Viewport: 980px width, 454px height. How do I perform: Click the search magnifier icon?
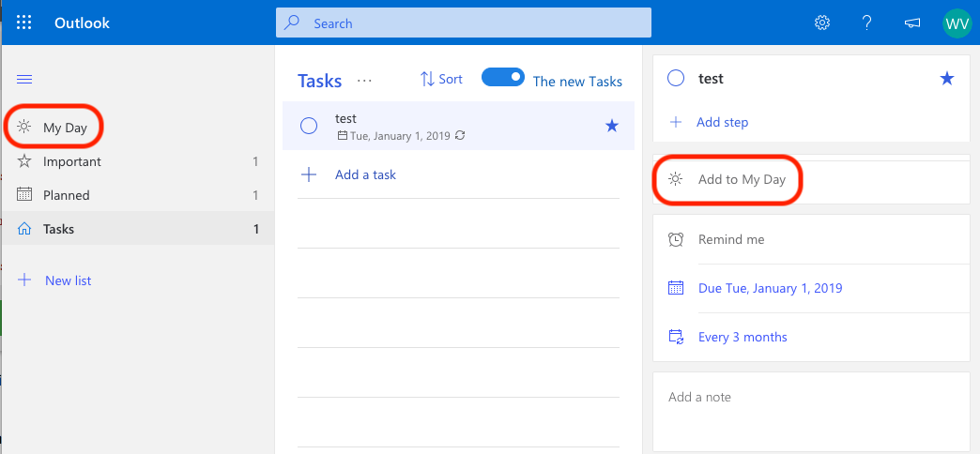point(292,23)
